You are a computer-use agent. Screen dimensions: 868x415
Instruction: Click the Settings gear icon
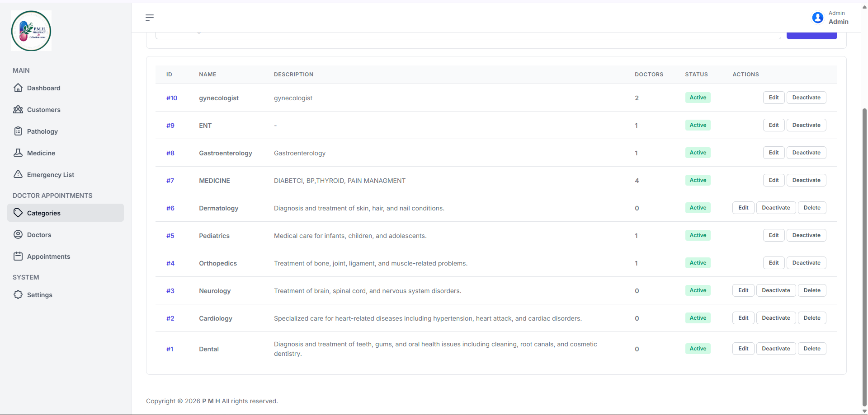pyautogui.click(x=18, y=294)
